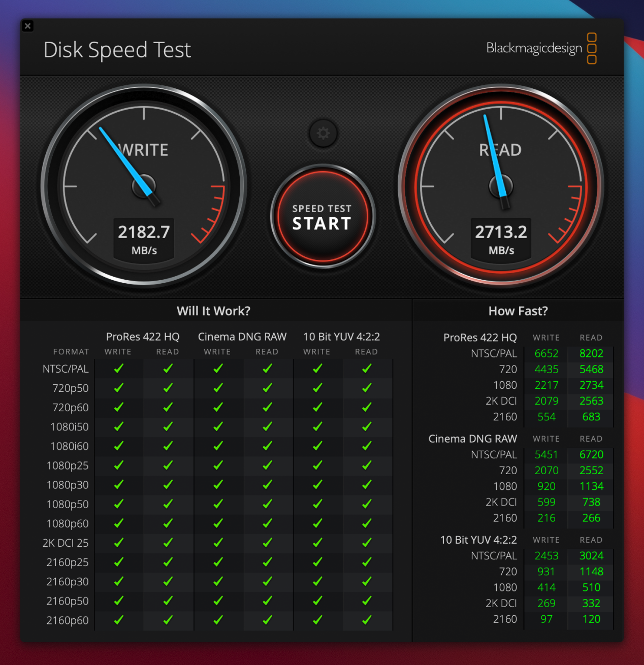
Task: Click ProRes write checkmark for NTSC/PAL
Action: pyautogui.click(x=119, y=369)
